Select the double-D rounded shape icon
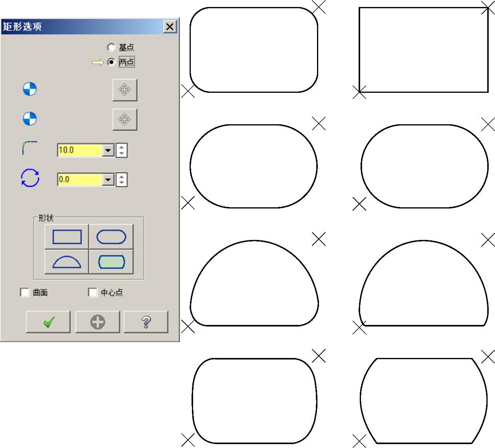Viewport: 495px width, 448px height. (112, 262)
